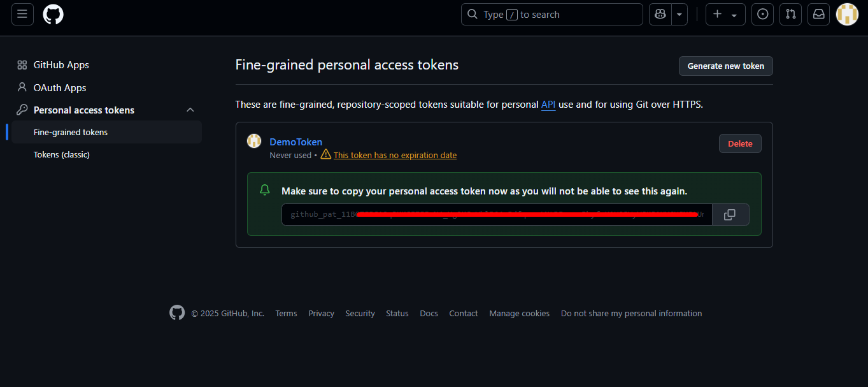
Task: Click the GitHub footer logo
Action: (177, 312)
